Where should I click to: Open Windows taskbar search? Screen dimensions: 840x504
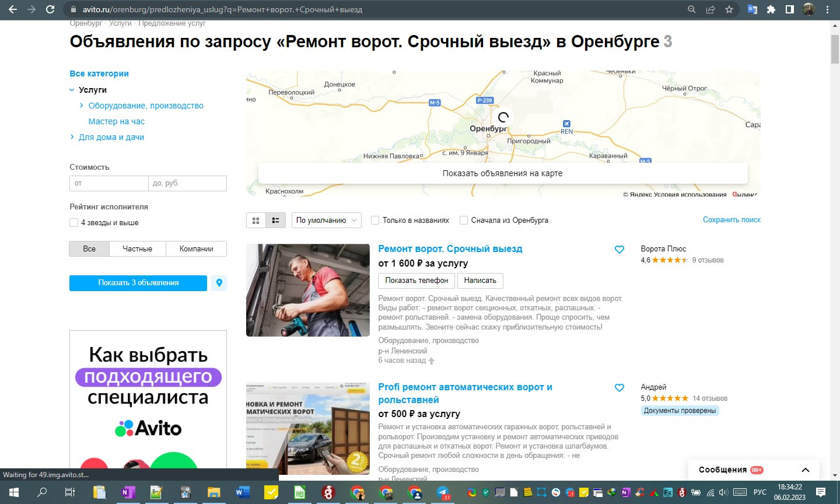[42, 492]
